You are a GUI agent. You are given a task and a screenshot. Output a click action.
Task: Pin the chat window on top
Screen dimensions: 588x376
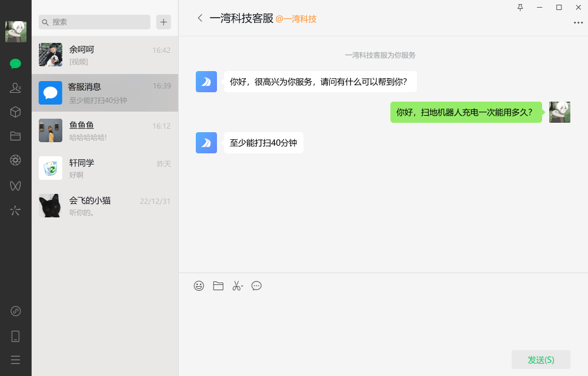520,7
